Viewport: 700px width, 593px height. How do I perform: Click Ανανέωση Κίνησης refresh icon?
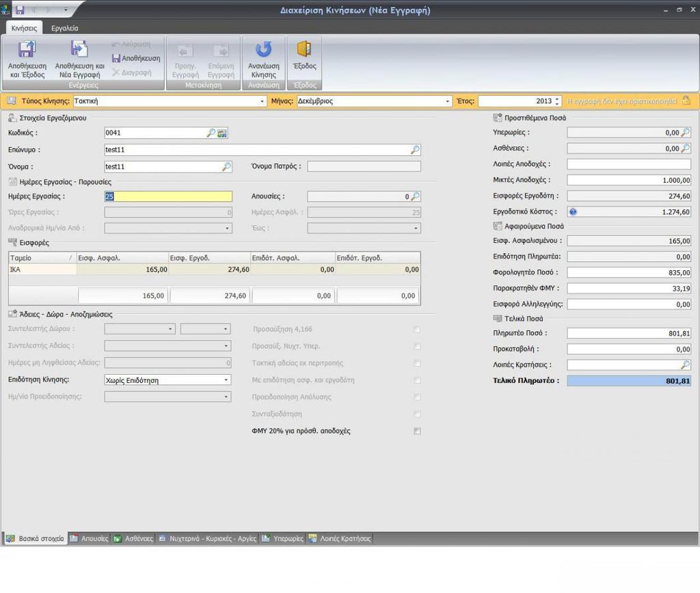(x=263, y=49)
